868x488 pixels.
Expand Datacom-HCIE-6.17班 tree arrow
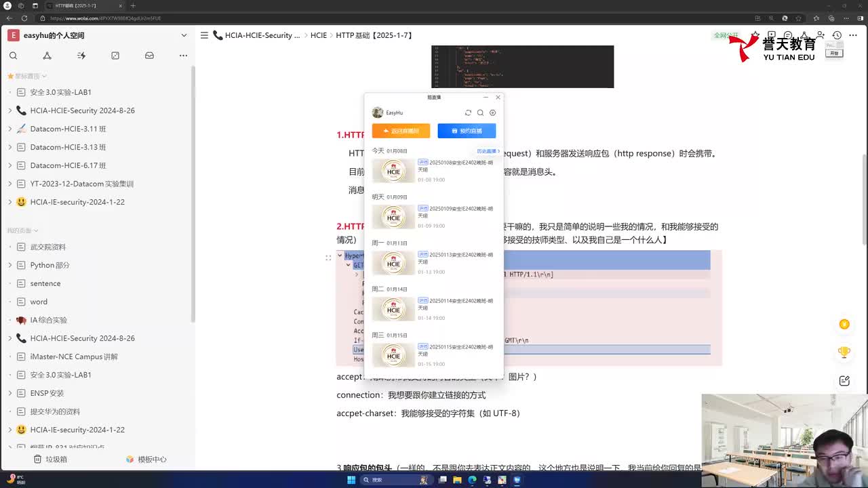[9, 165]
